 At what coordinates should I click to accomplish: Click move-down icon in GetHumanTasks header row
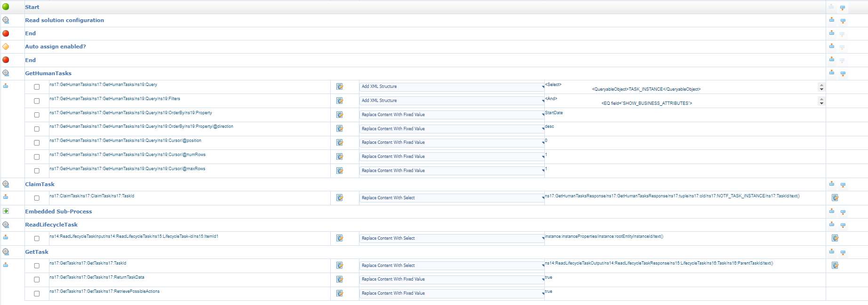tap(843, 73)
